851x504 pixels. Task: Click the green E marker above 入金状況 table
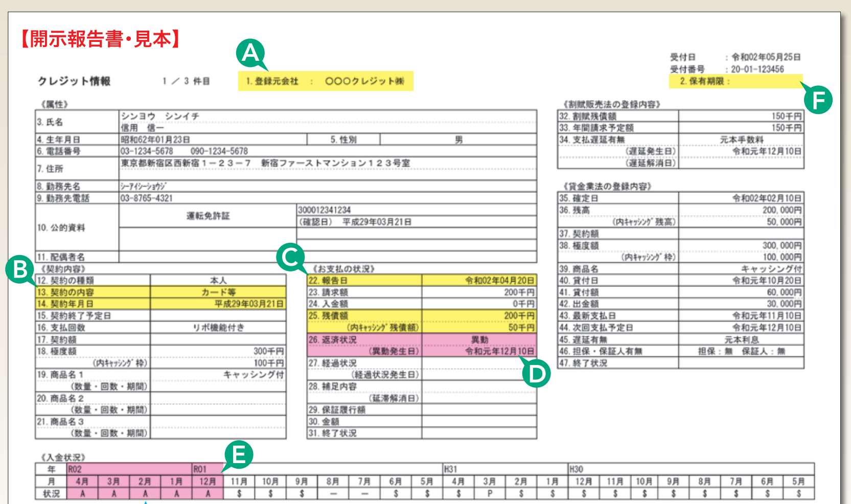click(x=238, y=454)
